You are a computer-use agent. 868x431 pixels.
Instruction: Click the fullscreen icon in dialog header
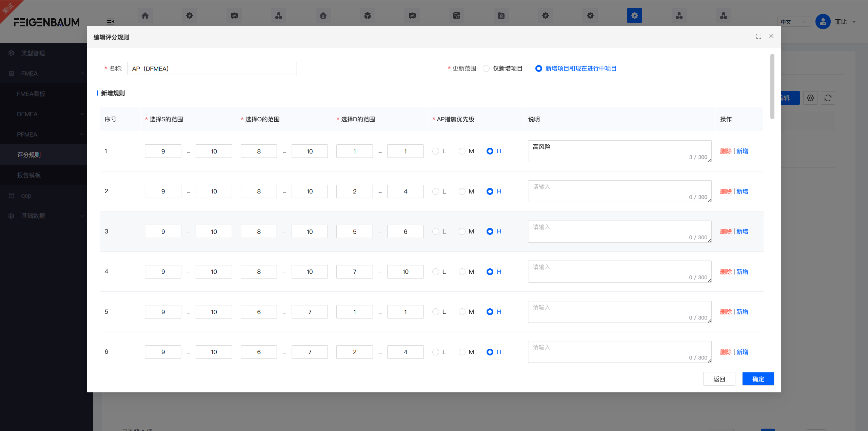pos(758,36)
